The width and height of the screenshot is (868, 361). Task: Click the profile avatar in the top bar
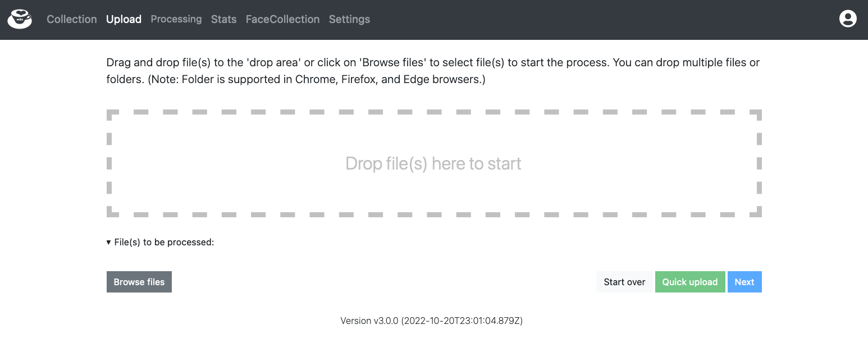(848, 19)
